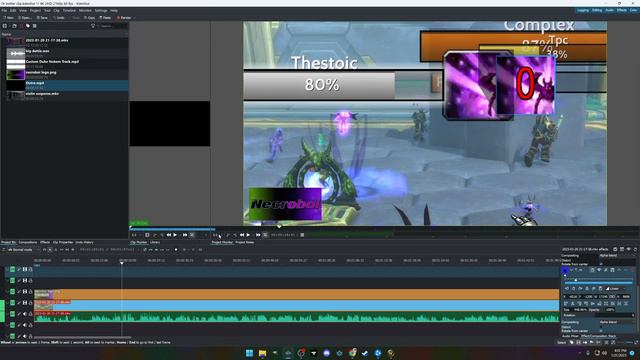Open the Timeline menu
The width and height of the screenshot is (640, 360).
69,10
